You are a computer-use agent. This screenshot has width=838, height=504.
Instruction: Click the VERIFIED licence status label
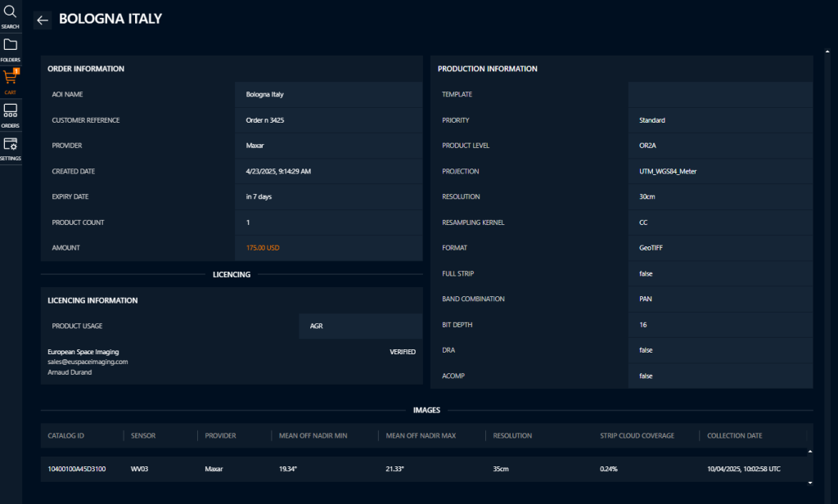402,352
